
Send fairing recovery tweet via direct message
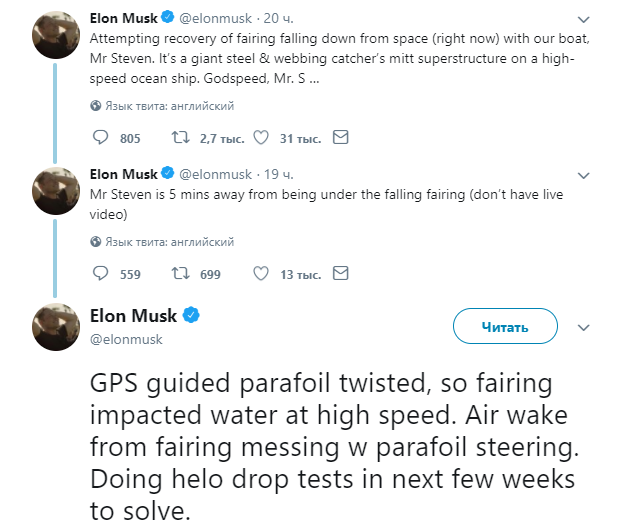pos(341,138)
